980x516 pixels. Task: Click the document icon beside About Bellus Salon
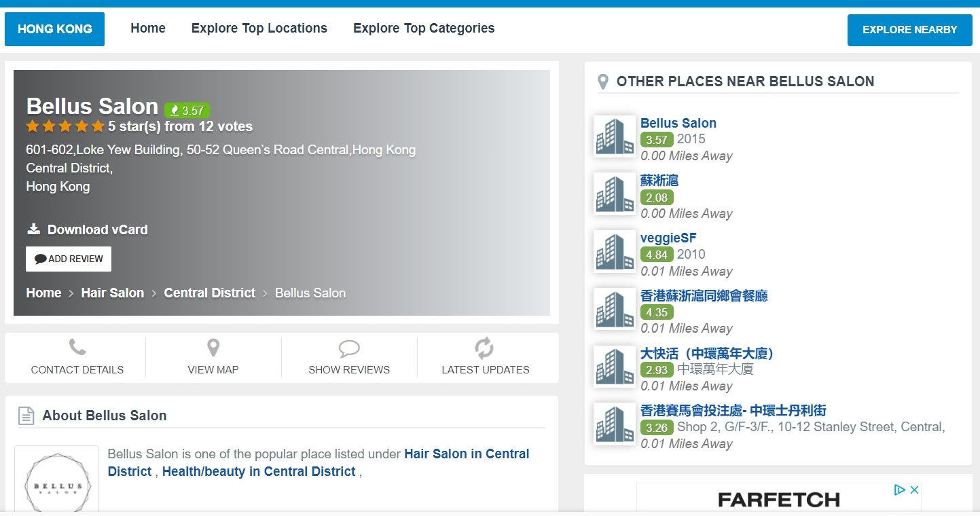click(x=26, y=416)
